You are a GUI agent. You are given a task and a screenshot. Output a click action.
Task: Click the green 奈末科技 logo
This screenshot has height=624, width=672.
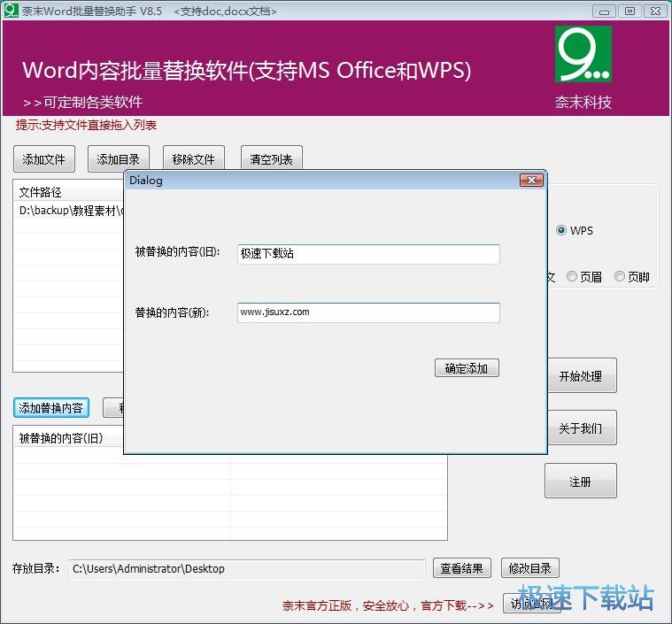[x=583, y=54]
